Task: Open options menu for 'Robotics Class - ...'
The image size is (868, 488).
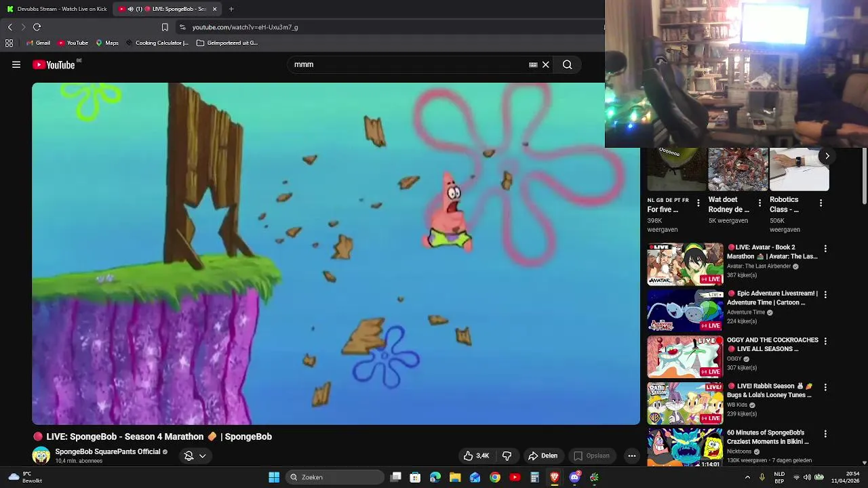Action: tap(821, 203)
